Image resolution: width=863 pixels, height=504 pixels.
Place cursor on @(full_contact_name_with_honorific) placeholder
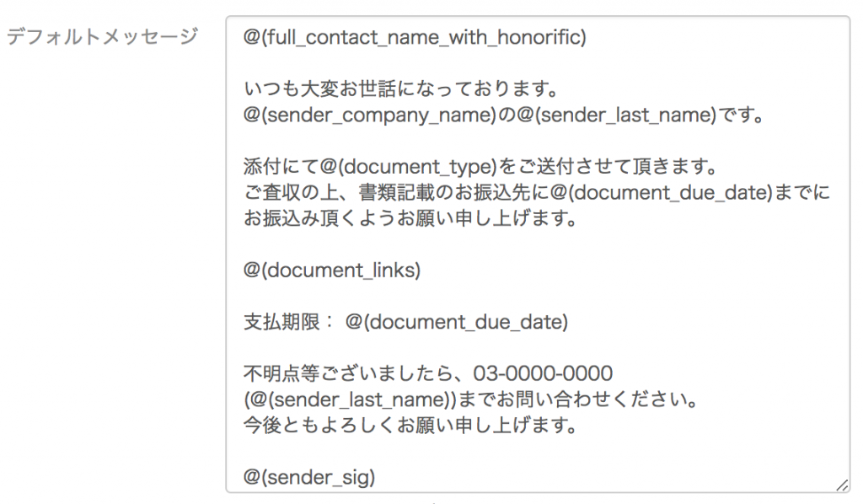pos(415,37)
